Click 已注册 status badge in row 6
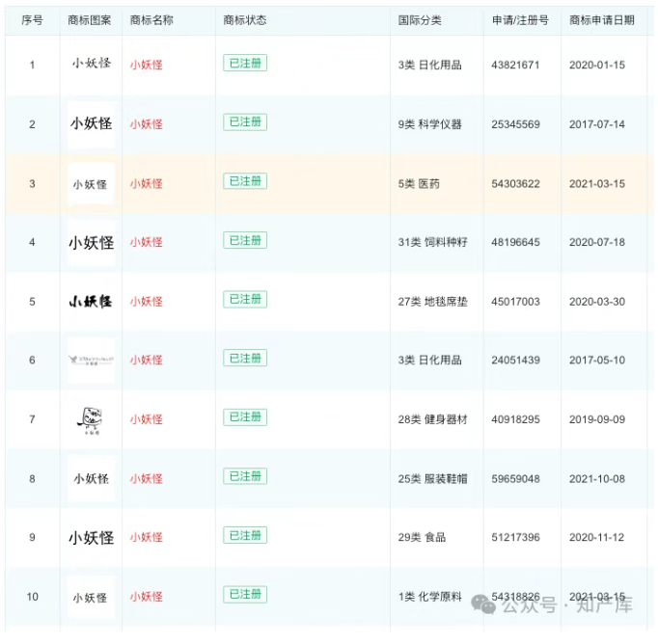The image size is (658, 644). (245, 359)
